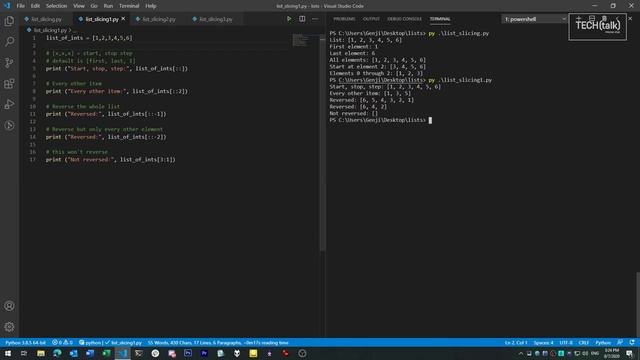Show errors and warnings count in status bar
640x360 pixels.
[62, 342]
